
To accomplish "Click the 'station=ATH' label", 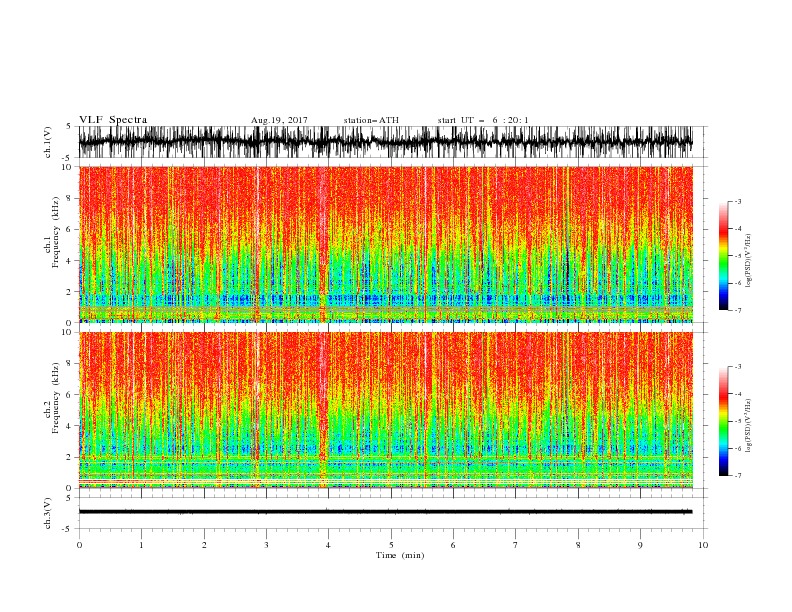I will (371, 120).
